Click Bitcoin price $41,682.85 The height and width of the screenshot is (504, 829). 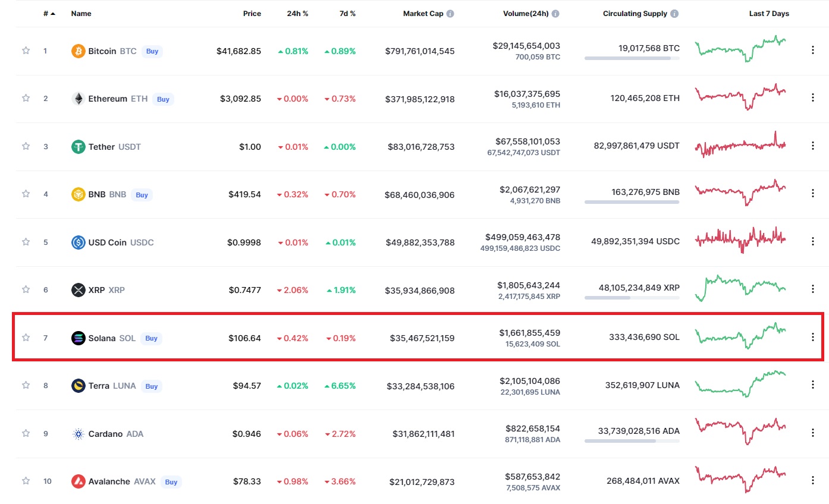click(x=238, y=51)
